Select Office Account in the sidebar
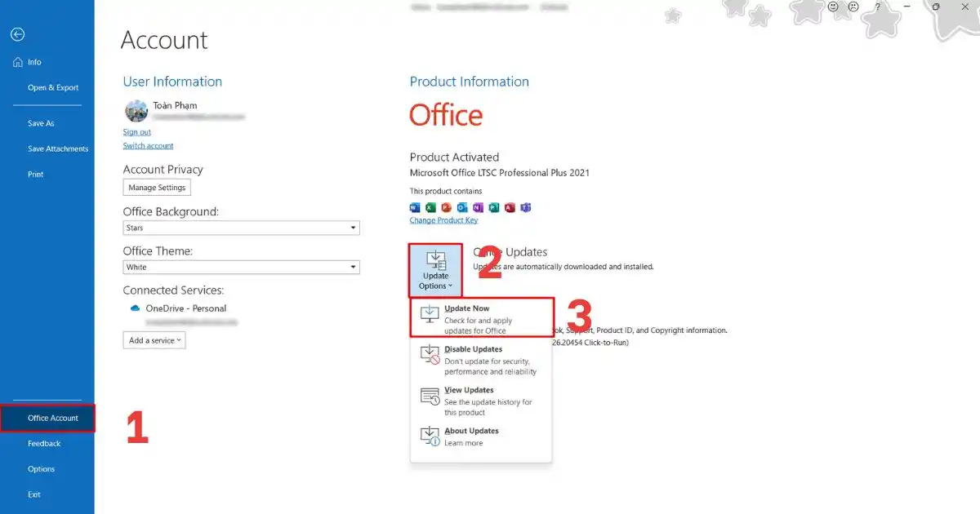Viewport: 980px width, 514px height. [x=47, y=418]
